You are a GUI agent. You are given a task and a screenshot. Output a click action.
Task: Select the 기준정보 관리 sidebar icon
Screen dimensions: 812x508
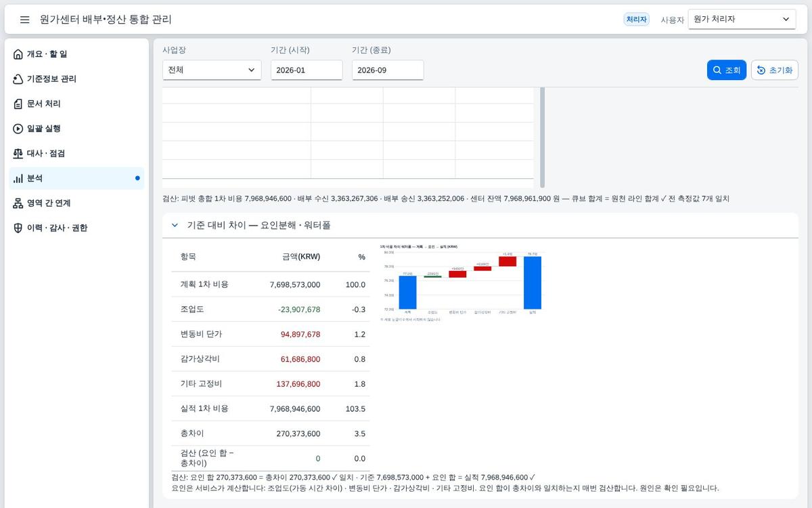[x=18, y=79]
